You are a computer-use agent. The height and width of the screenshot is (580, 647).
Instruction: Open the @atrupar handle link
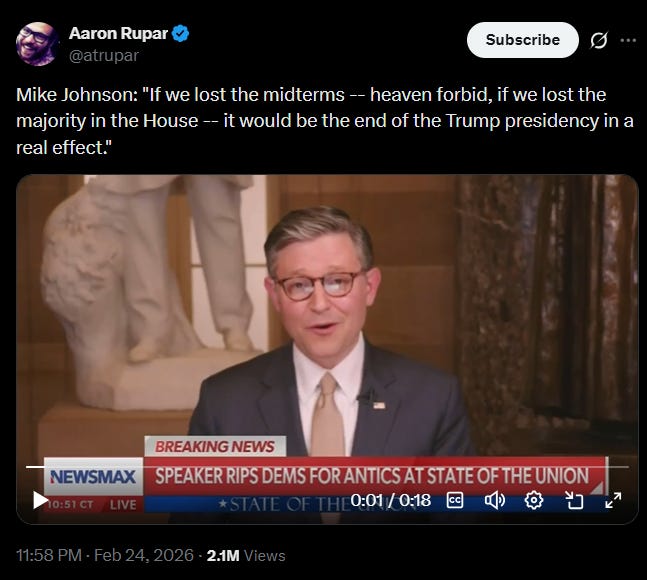tap(104, 55)
